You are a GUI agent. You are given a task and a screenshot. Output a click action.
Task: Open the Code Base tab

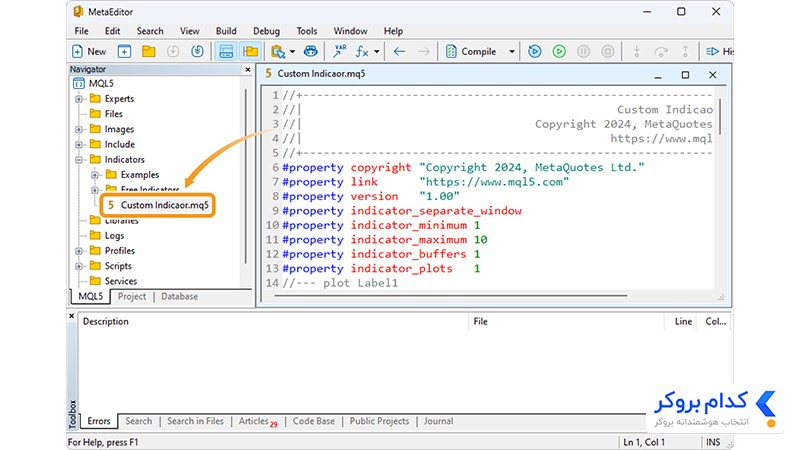[314, 421]
